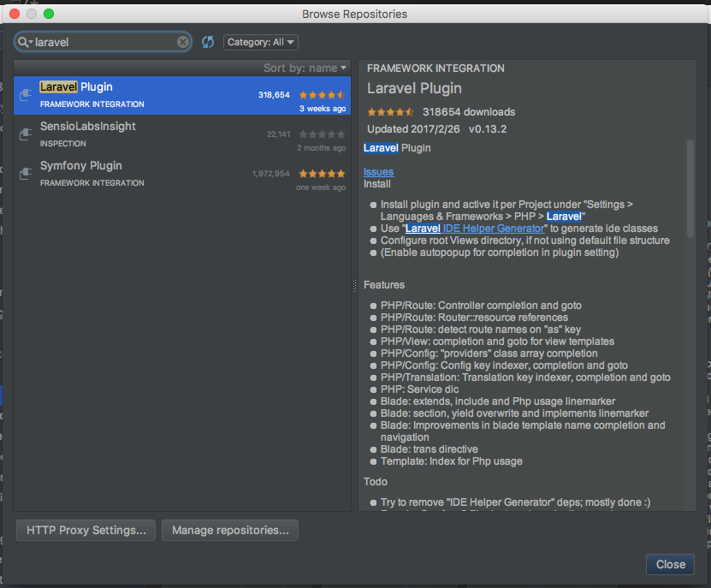711x588 pixels.
Task: Click the "3 weeks ago" update label
Action: pyautogui.click(x=323, y=109)
